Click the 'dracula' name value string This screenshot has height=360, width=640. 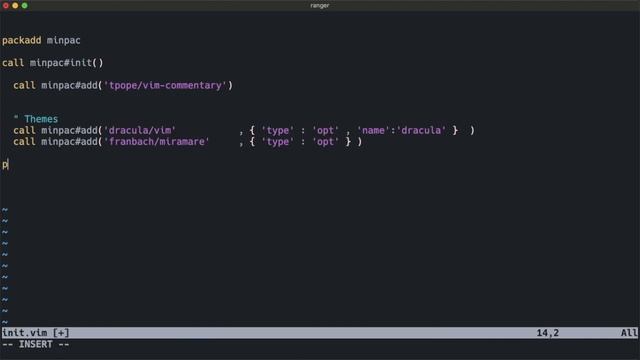pos(421,131)
